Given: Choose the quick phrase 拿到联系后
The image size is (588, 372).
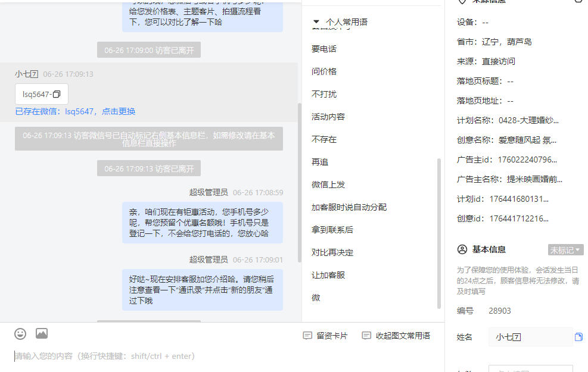Looking at the screenshot, I should click(x=332, y=230).
